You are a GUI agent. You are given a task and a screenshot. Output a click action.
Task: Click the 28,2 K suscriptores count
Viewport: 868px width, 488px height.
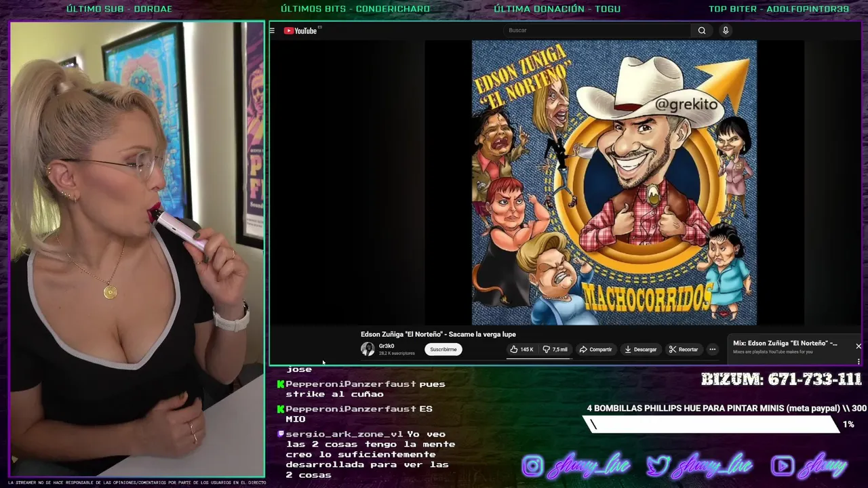[397, 353]
